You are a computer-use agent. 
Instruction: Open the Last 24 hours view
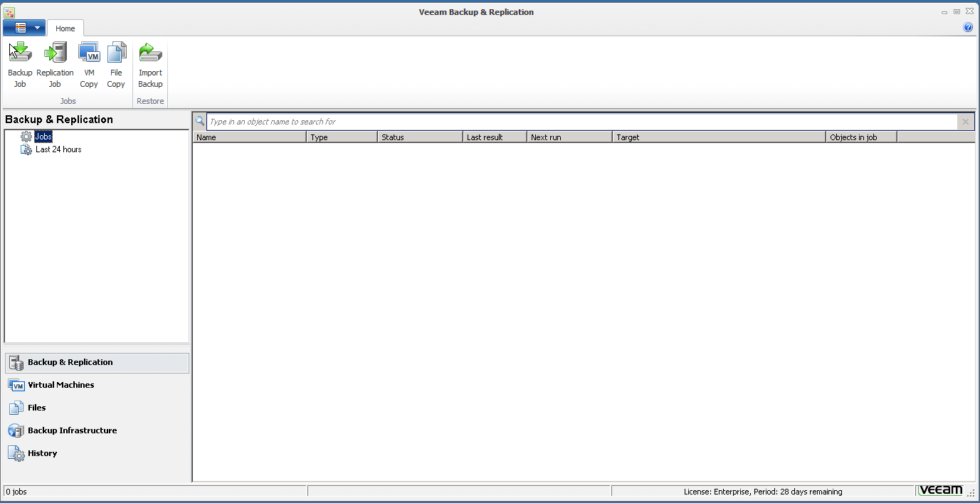[58, 149]
